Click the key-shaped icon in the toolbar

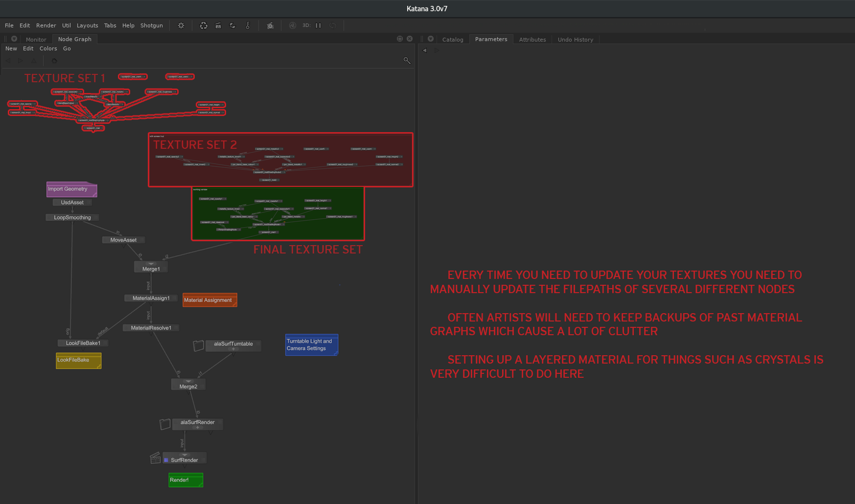248,25
